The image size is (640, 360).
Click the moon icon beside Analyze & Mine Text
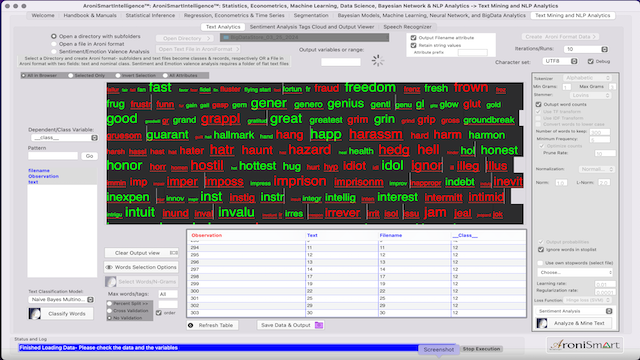click(542, 323)
